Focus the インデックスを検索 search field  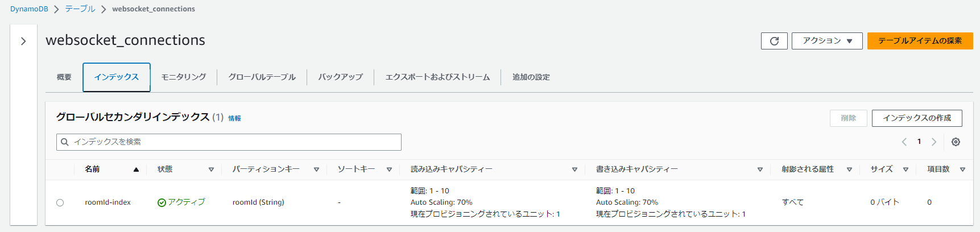[x=229, y=142]
